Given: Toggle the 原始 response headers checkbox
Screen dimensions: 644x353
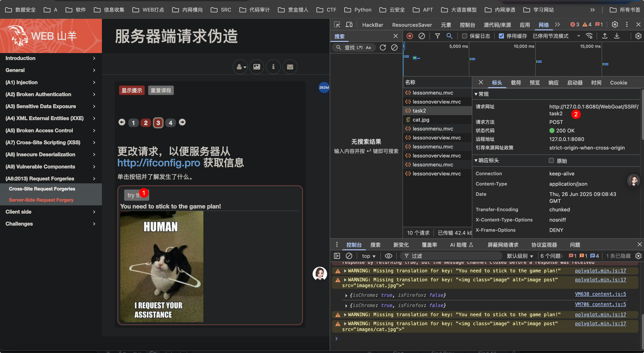Looking at the screenshot, I should tap(551, 160).
